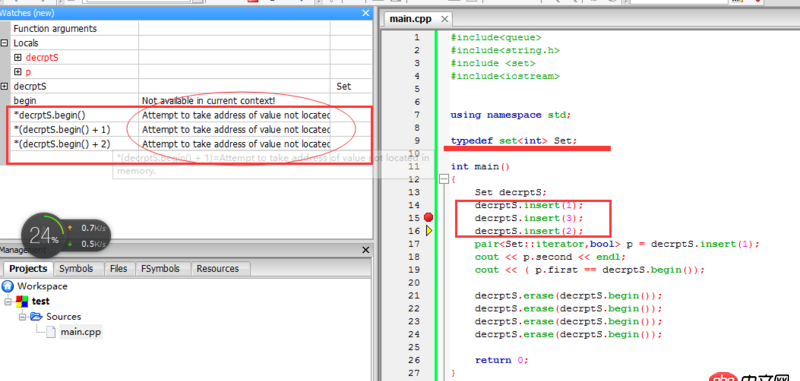The height and width of the screenshot is (381, 800).
Task: Click line number 26 in the margin
Action: [x=414, y=360]
